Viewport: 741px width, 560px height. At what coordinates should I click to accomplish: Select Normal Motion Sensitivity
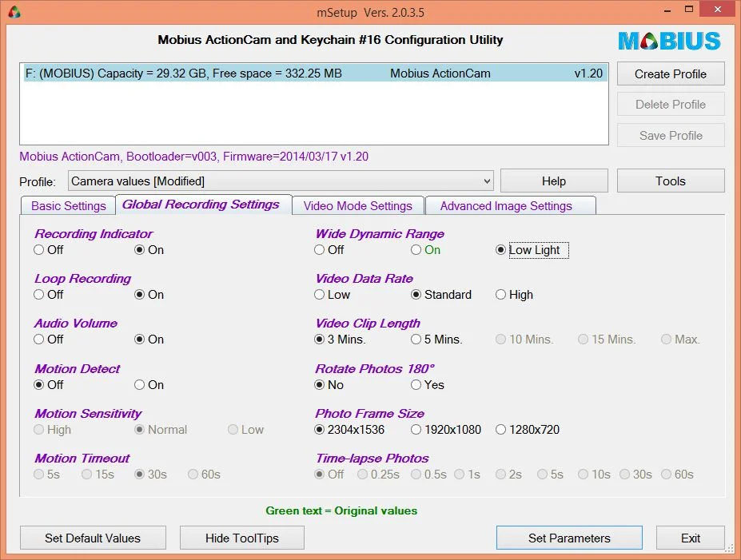[161, 430]
